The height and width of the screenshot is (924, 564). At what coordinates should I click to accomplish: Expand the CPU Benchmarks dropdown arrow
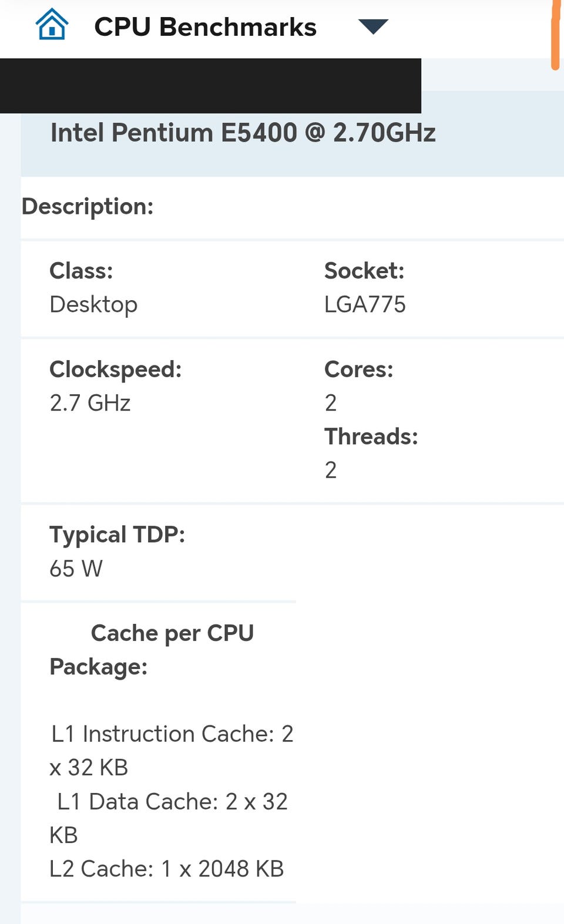373,26
